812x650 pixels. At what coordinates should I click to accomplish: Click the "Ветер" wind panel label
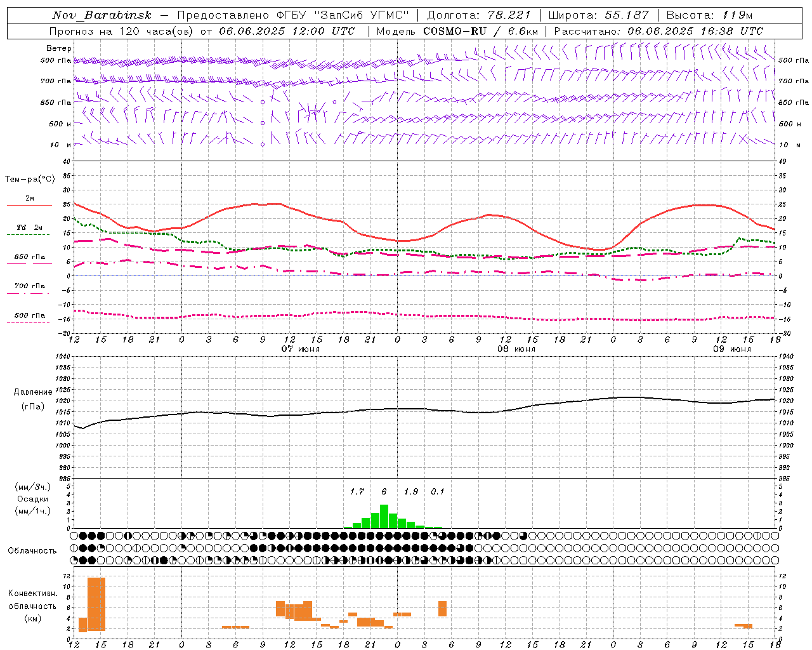[59, 48]
